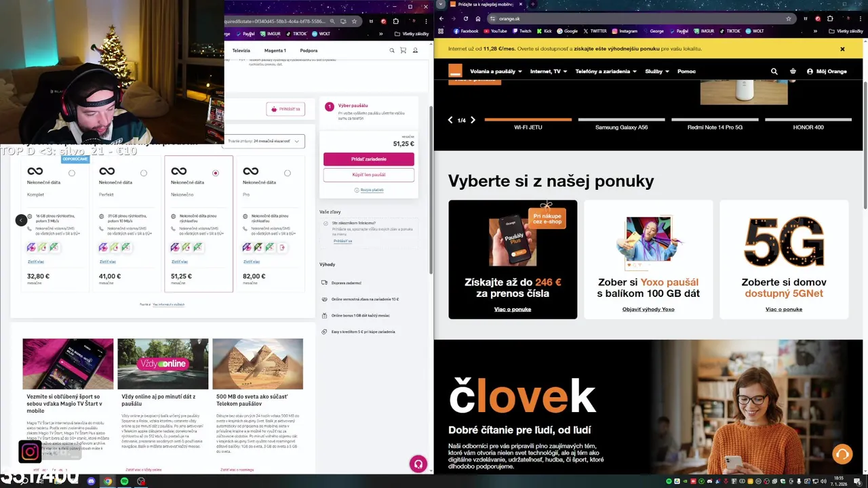
Task: Open Všetky záložky folder in Orange window
Action: click(846, 31)
